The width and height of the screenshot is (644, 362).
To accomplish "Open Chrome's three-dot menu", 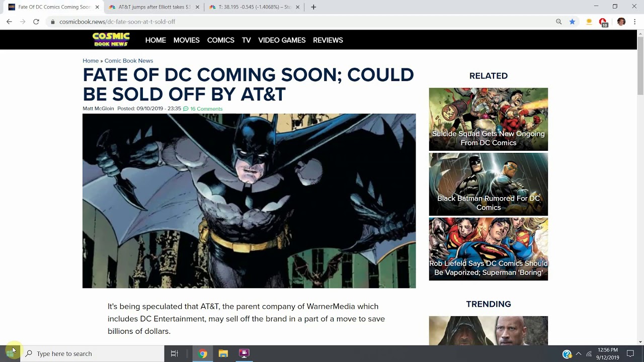I will coord(635,22).
